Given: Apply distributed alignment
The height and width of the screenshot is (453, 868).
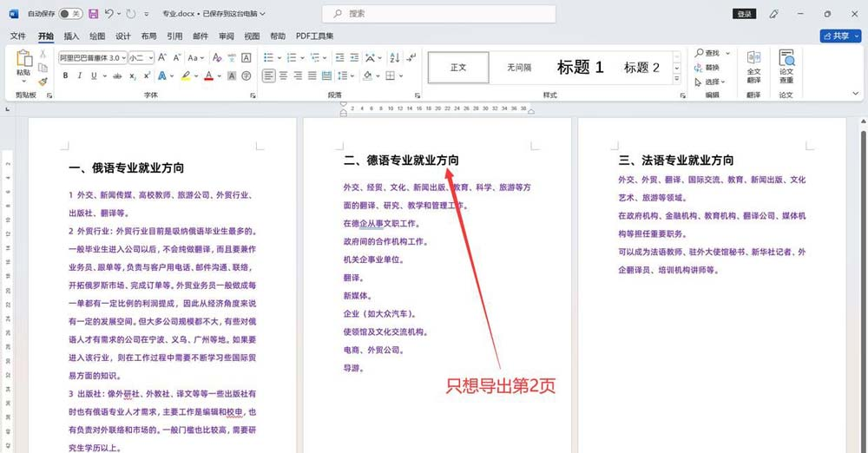Looking at the screenshot, I should (326, 75).
